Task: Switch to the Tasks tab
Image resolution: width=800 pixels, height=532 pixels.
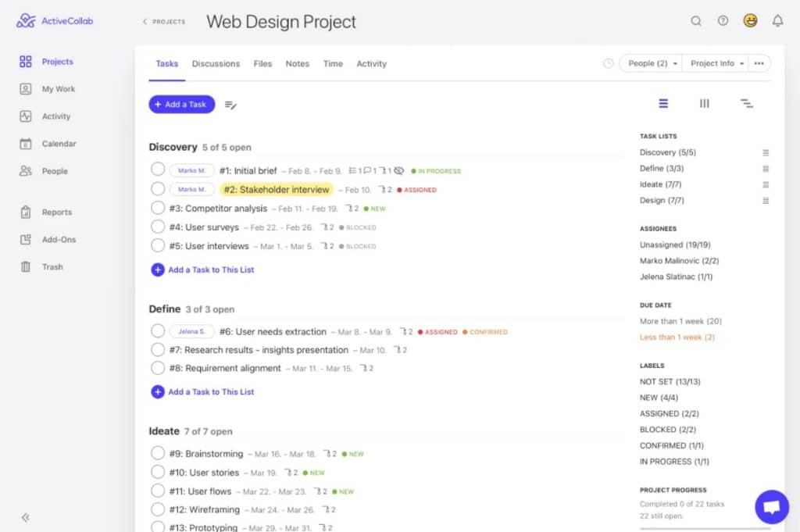Action: point(167,64)
